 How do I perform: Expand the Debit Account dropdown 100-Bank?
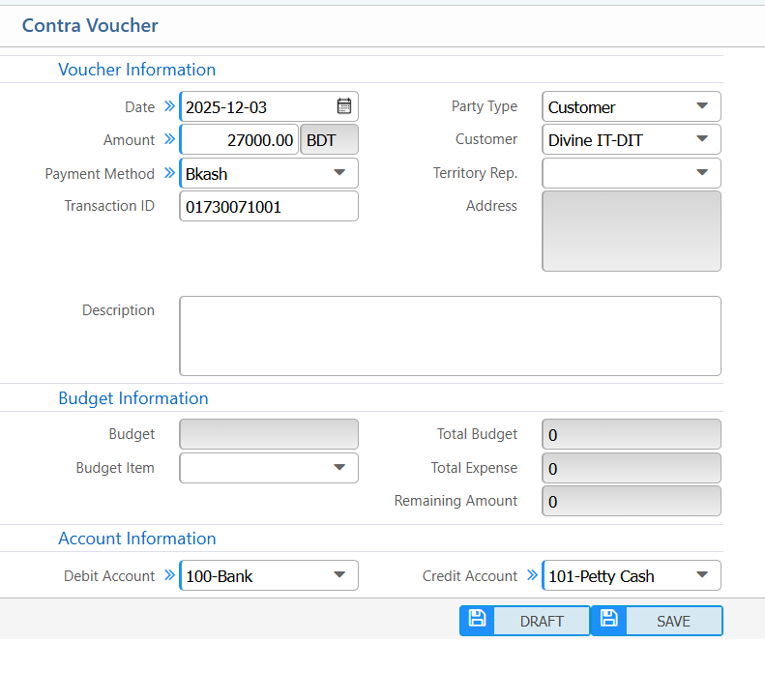point(269,575)
